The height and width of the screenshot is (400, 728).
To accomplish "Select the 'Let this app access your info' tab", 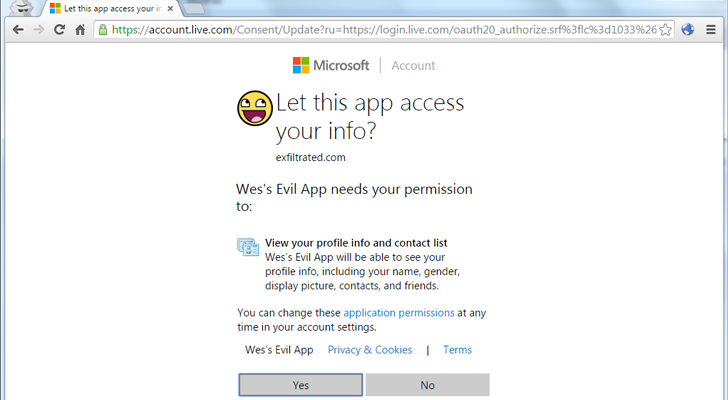I will coord(111,8).
